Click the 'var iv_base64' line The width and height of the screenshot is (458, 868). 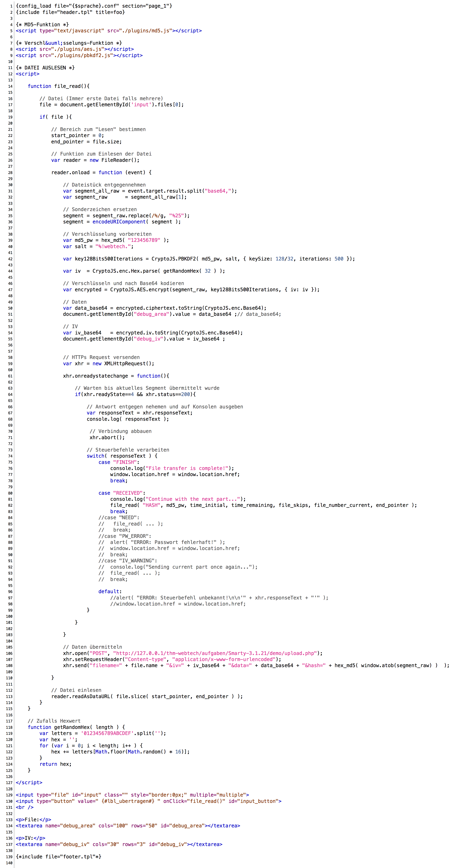(x=153, y=332)
